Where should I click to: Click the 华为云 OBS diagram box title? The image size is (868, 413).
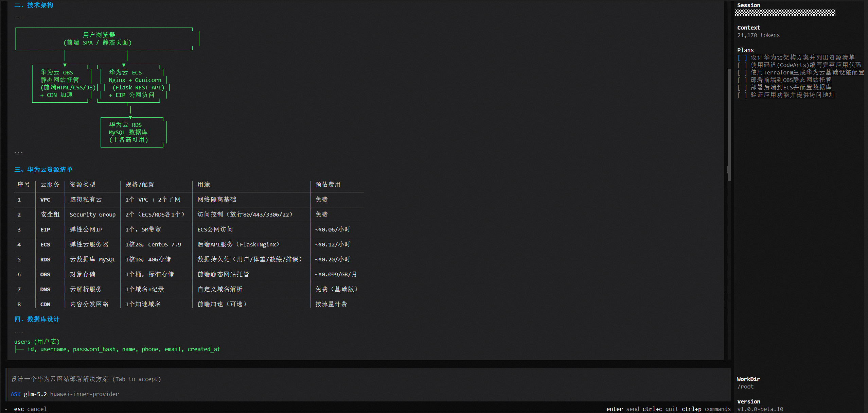57,72
